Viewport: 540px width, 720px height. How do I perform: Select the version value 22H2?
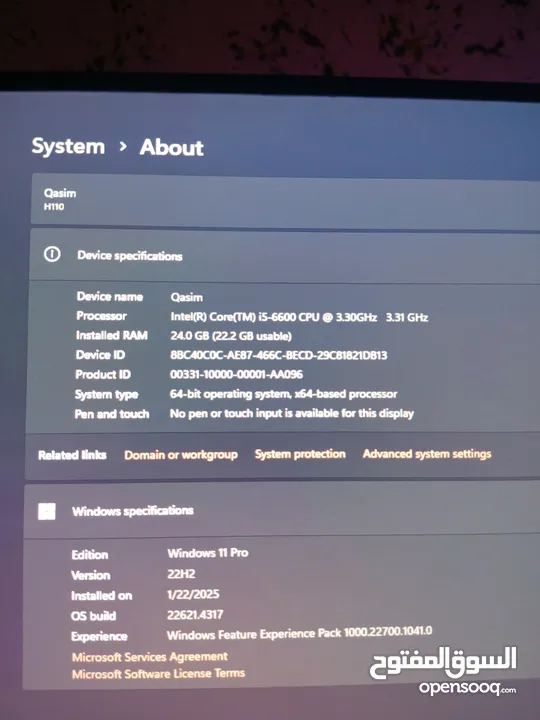click(x=181, y=574)
